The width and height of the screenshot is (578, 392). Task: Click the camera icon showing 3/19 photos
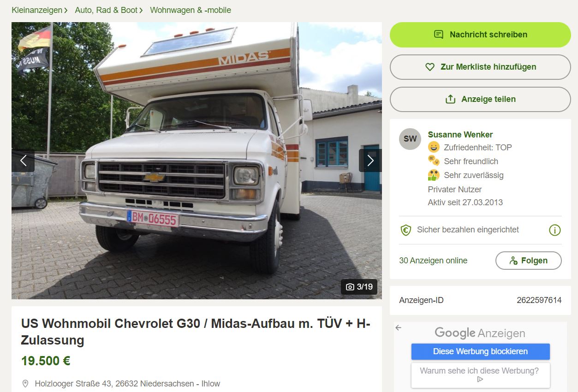350,287
